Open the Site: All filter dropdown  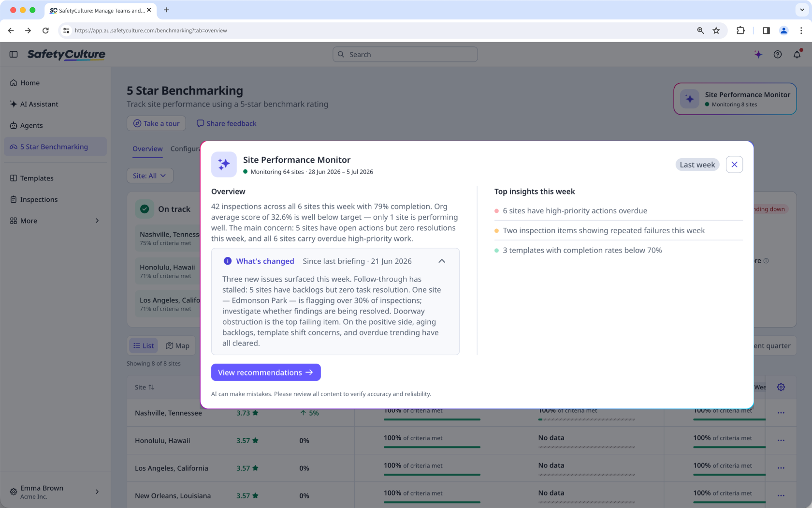click(150, 176)
